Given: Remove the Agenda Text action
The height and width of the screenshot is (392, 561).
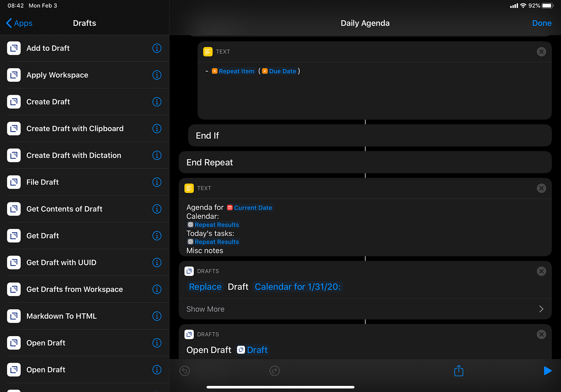Looking at the screenshot, I should point(541,188).
